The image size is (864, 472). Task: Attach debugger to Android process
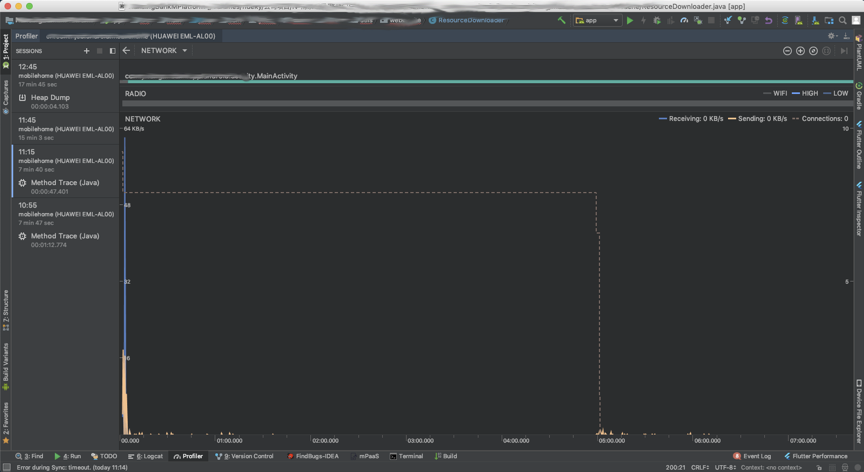click(698, 20)
